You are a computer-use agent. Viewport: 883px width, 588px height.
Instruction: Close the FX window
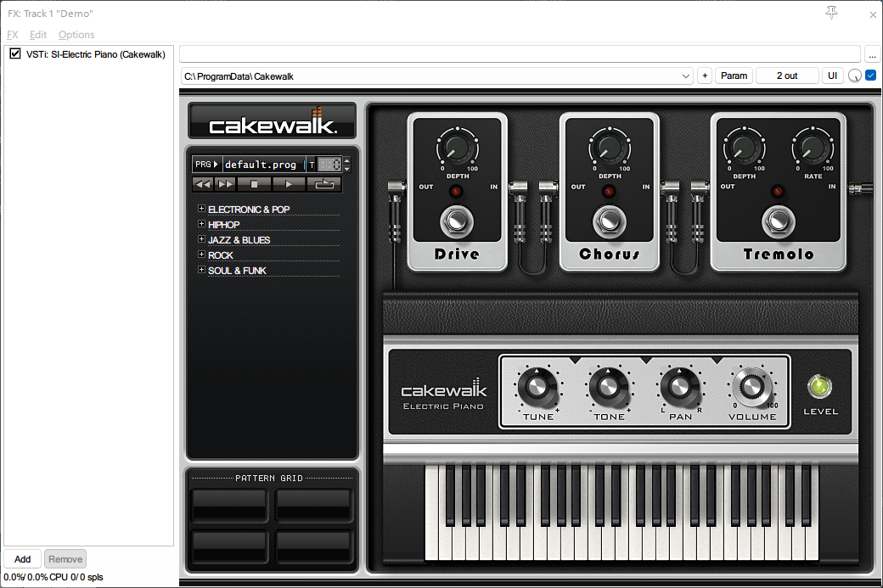coord(873,14)
